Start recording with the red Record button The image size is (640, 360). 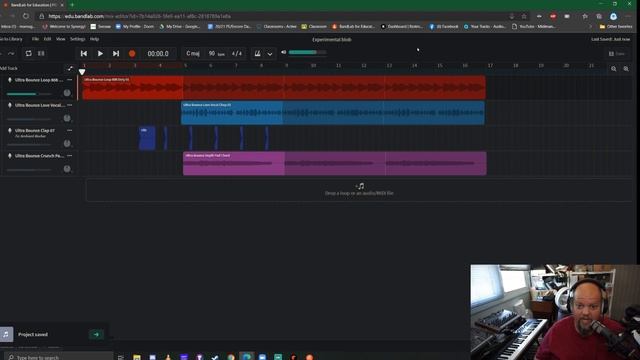132,53
